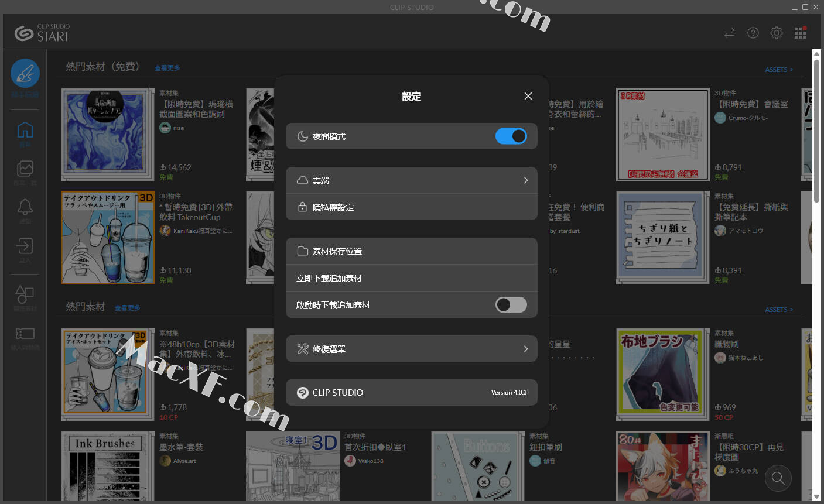The height and width of the screenshot is (504, 824).
Task: Open the 臥室1 3D thumbnail
Action: tap(293, 467)
